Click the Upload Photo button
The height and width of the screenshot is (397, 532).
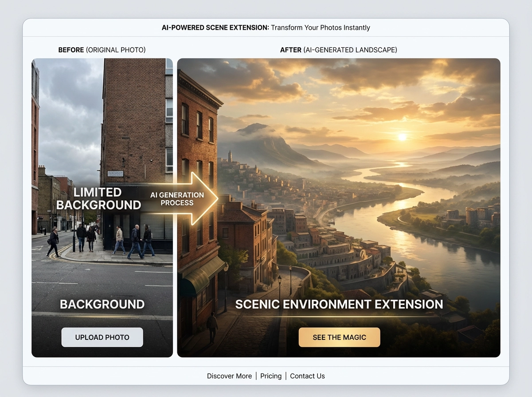[x=102, y=337]
